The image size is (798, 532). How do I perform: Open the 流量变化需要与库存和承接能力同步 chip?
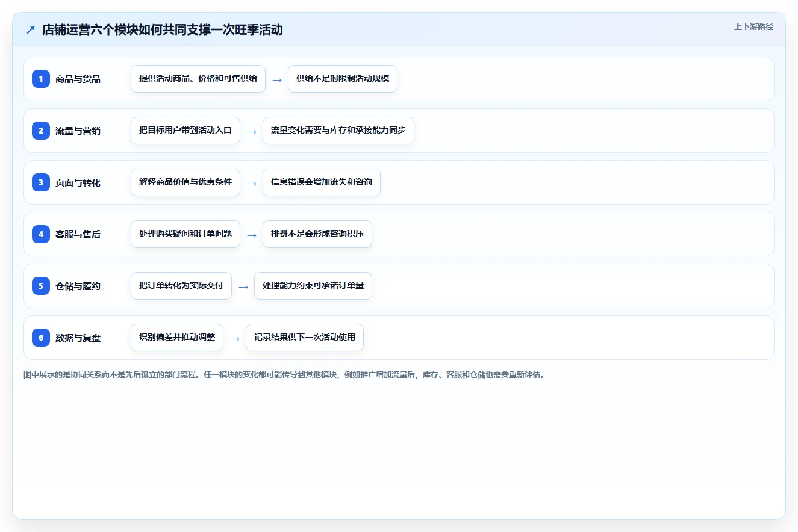(x=338, y=131)
